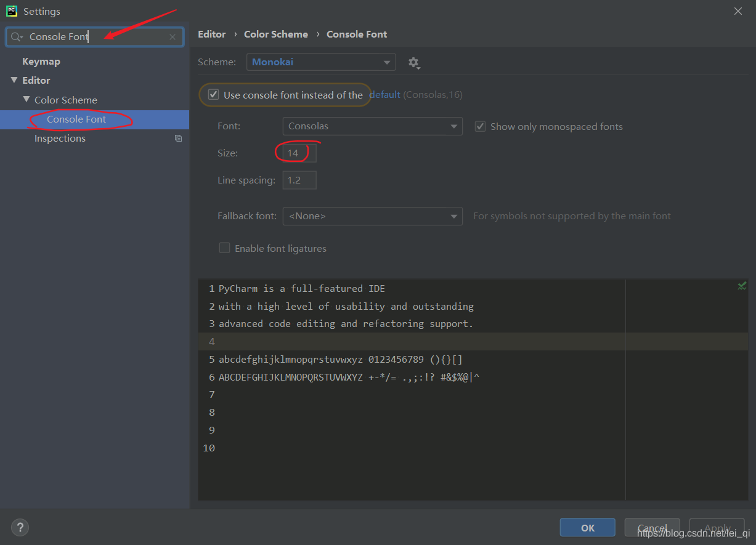This screenshot has width=756, height=545.
Task: Open help with question mark button
Action: point(20,527)
